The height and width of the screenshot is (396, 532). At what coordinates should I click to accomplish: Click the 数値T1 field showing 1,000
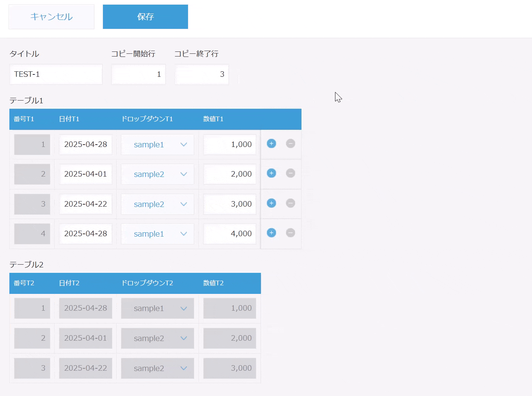[x=230, y=145]
